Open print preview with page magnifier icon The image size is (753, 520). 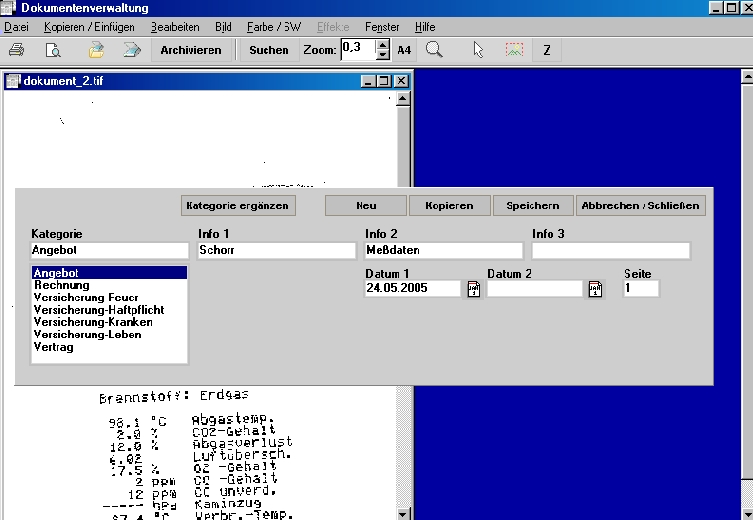(53, 50)
